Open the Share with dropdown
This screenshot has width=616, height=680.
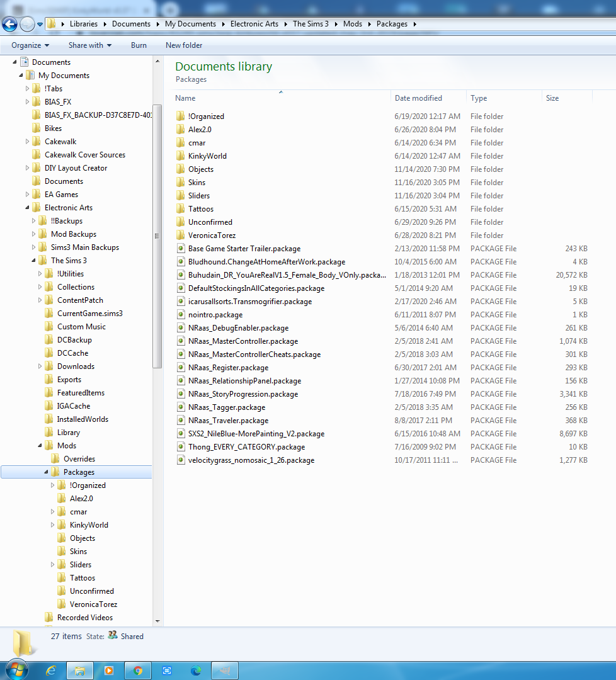click(90, 45)
